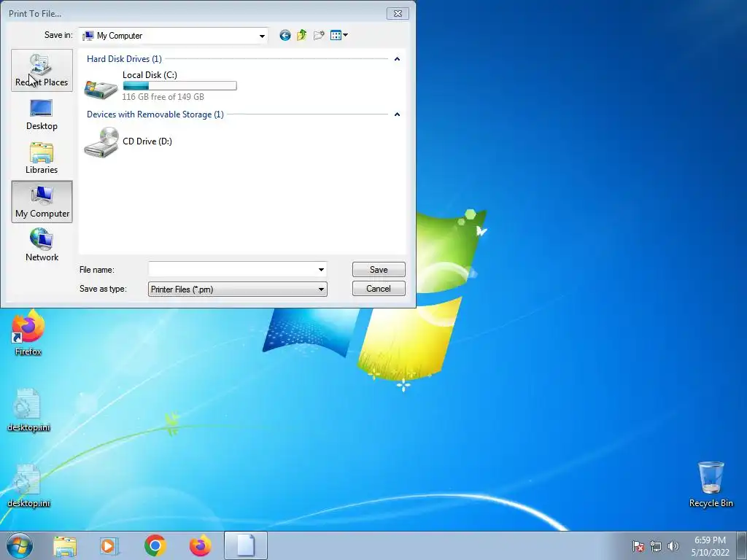Viewport: 747px width, 560px height.
Task: Launch Windows Media Player from taskbar
Action: pos(109,545)
